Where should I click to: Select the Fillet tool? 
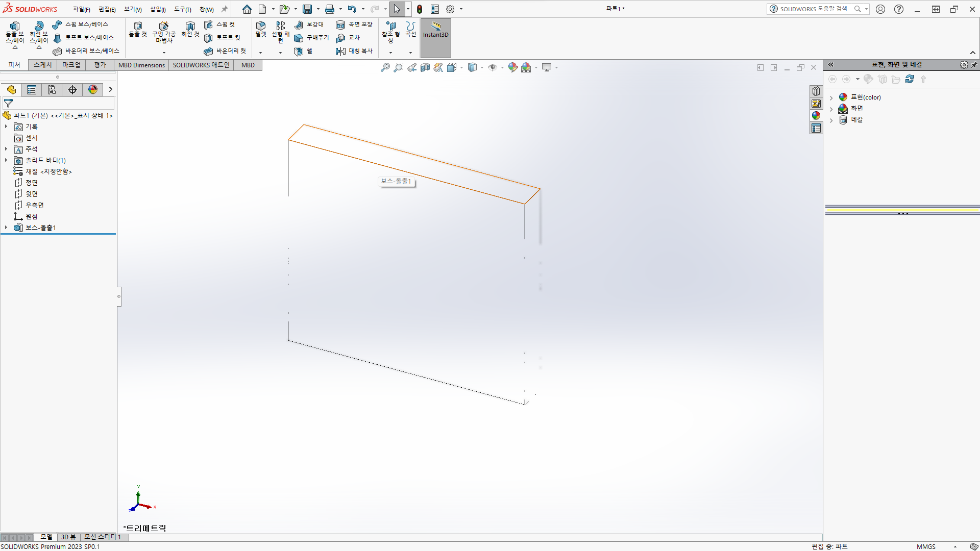coord(261,30)
